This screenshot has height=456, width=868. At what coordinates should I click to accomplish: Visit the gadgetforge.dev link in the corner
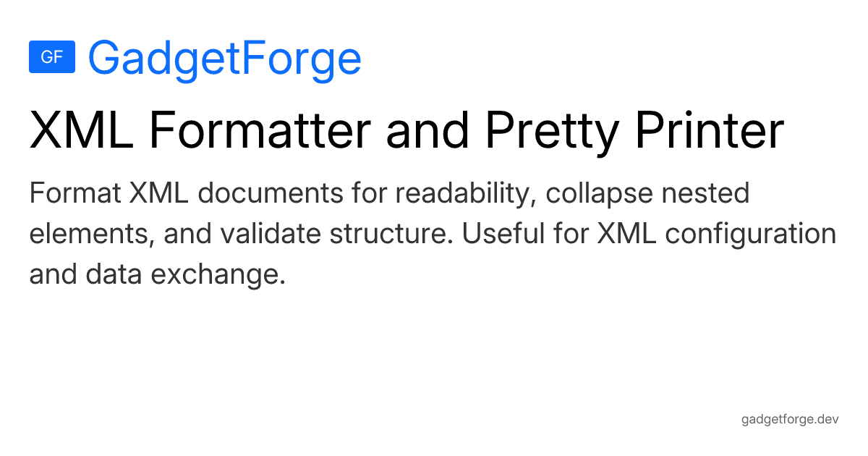tap(790, 420)
